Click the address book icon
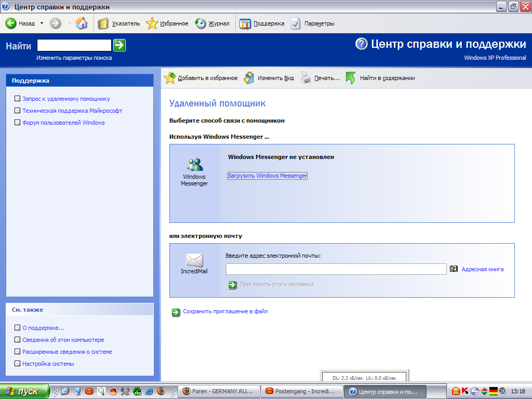532x399 pixels. 454,269
